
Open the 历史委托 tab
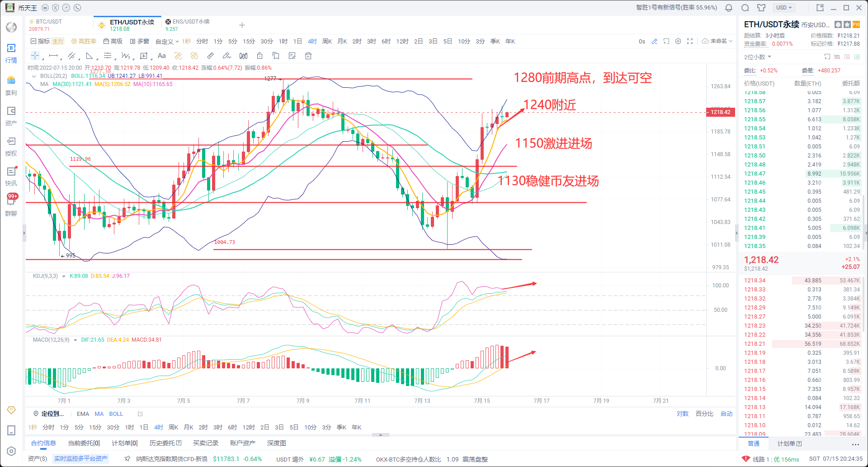pyautogui.click(x=165, y=443)
